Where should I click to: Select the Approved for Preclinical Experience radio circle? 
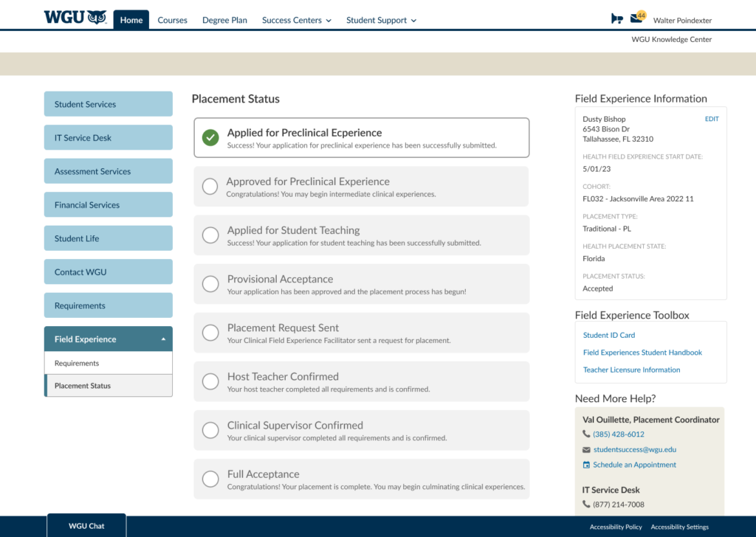point(210,187)
